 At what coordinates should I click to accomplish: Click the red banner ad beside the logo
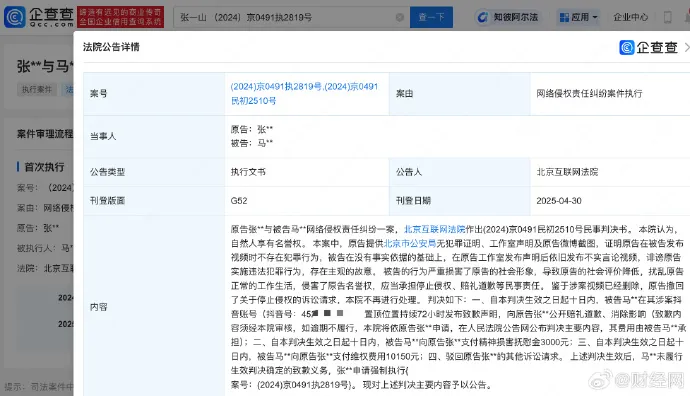121,17
